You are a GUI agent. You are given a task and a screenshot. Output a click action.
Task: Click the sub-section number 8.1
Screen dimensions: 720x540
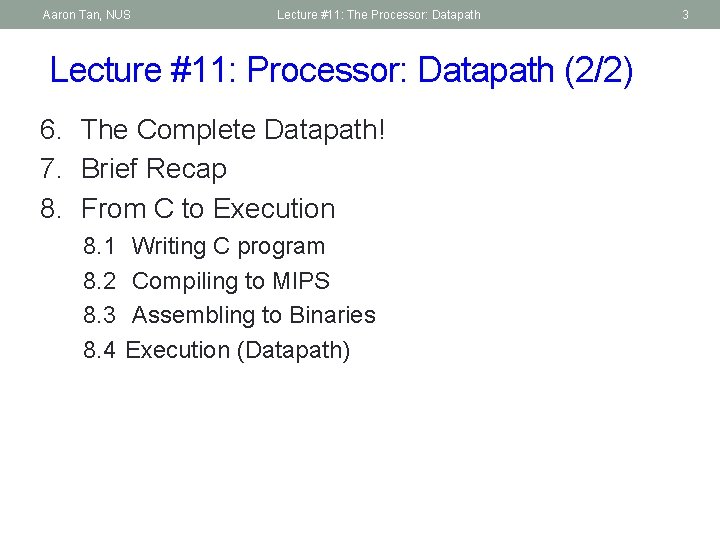[99, 246]
